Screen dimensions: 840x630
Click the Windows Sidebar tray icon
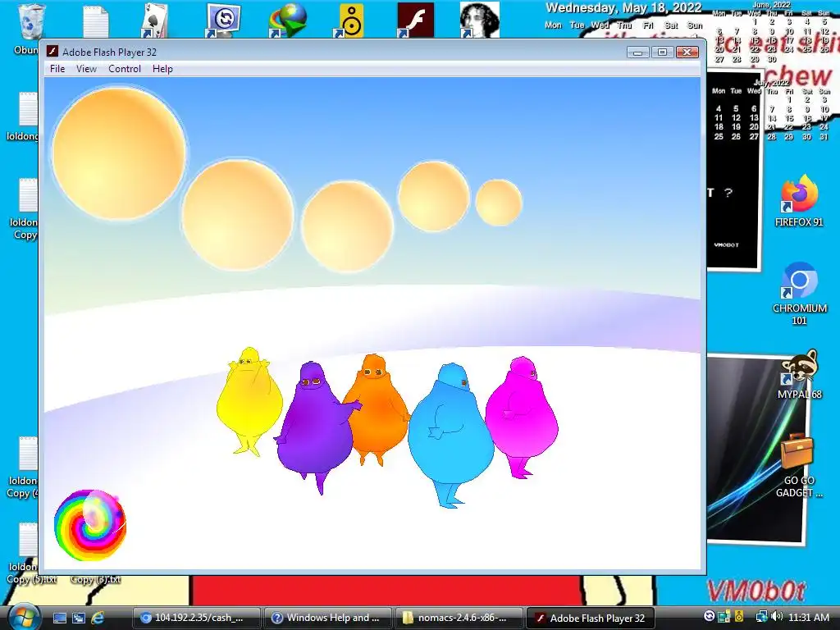click(724, 617)
